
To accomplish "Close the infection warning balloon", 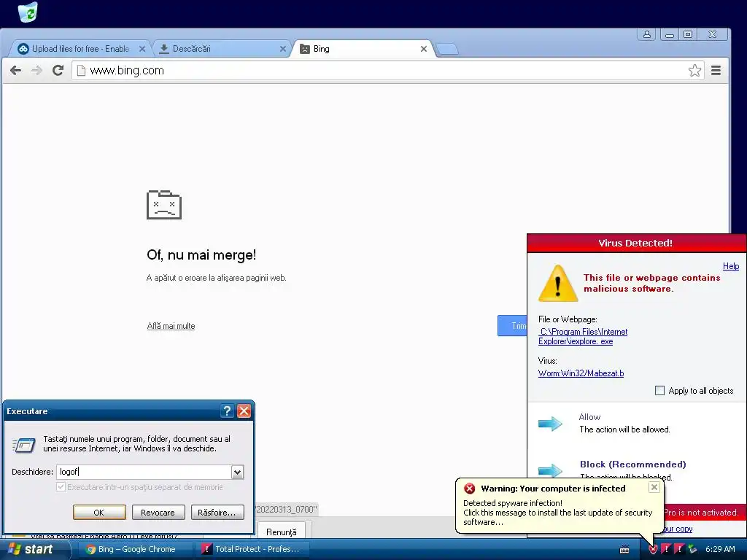I will tap(654, 486).
